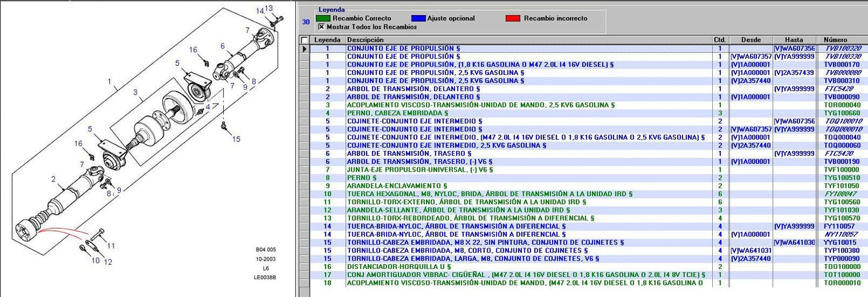Click the Desde column header
The height and width of the screenshot is (297, 868).
pos(750,40)
